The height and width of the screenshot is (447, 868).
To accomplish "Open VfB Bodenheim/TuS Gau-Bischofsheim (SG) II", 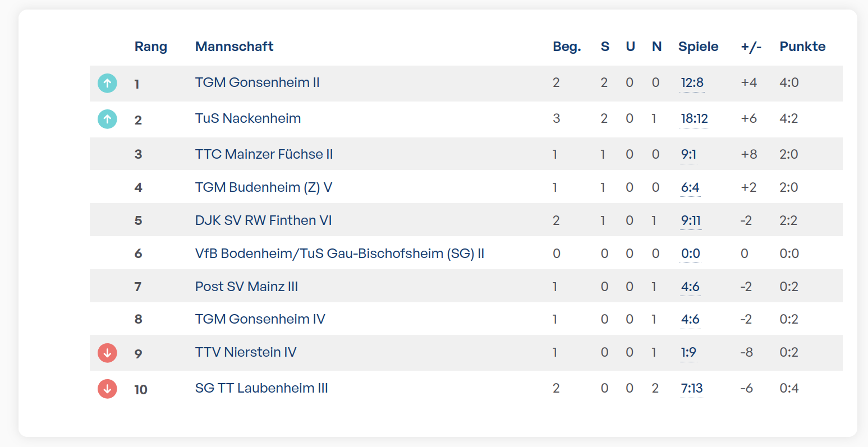I will click(x=339, y=254).
